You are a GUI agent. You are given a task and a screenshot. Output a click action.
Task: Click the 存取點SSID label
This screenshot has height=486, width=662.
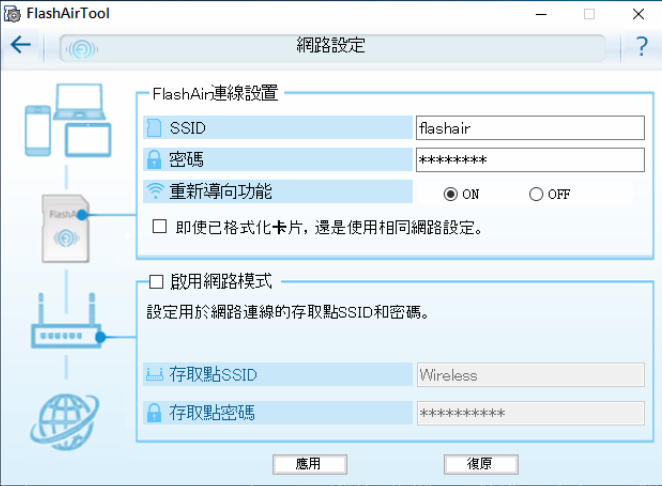213,375
